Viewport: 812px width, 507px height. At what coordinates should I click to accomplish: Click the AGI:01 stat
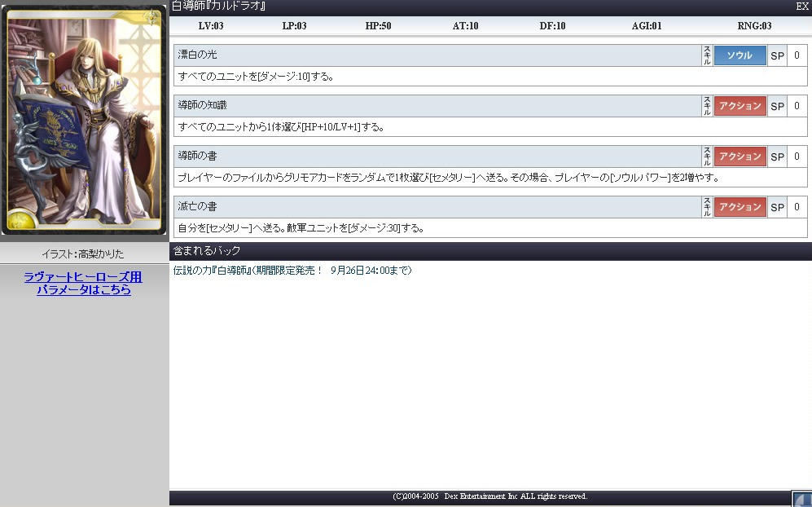pos(647,26)
